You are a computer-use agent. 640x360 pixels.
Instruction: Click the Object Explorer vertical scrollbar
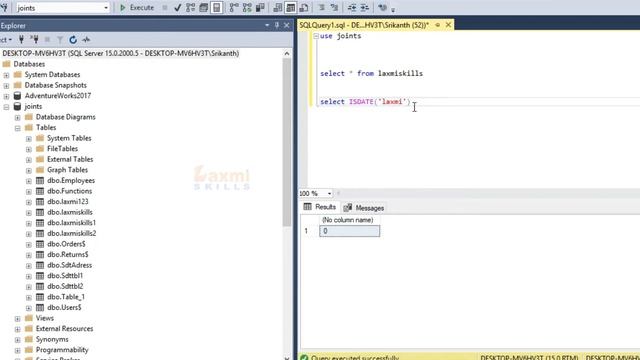click(x=287, y=143)
